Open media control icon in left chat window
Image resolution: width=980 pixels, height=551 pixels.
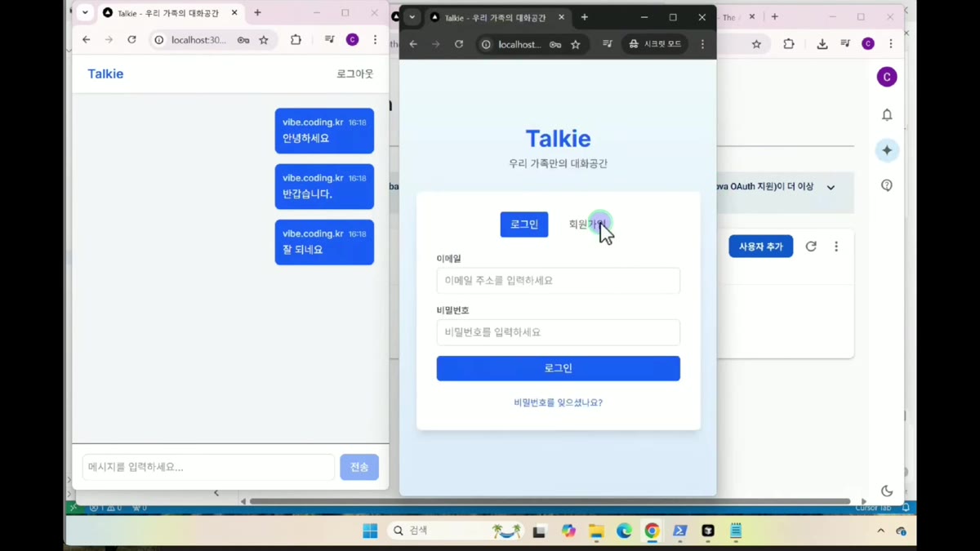(330, 39)
